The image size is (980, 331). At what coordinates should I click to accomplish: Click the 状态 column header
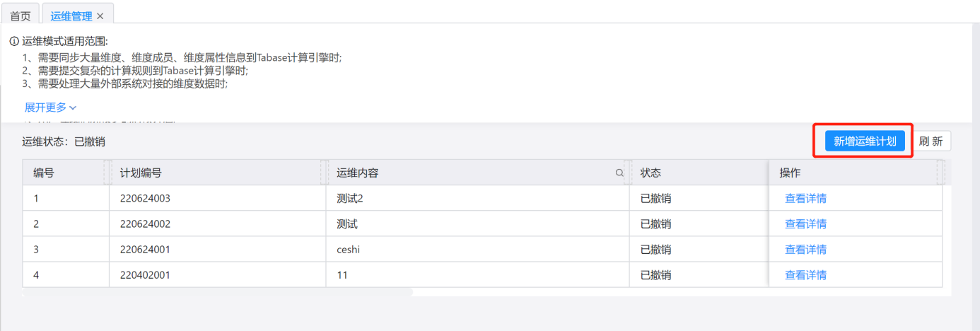[x=651, y=173]
